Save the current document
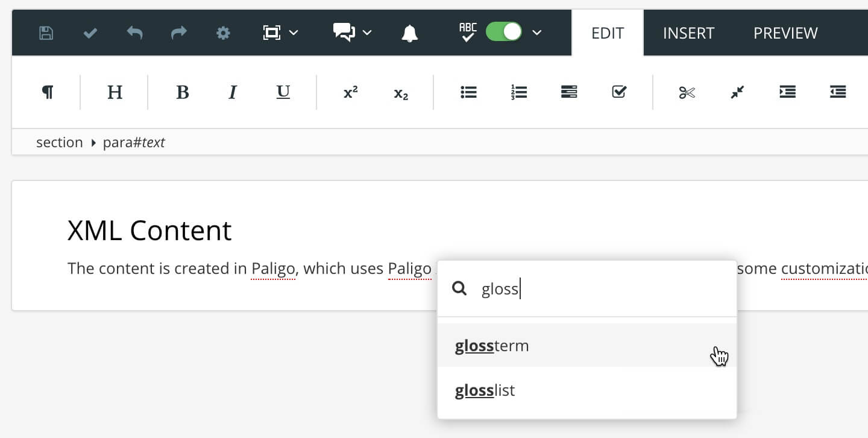The image size is (868, 438). point(45,33)
